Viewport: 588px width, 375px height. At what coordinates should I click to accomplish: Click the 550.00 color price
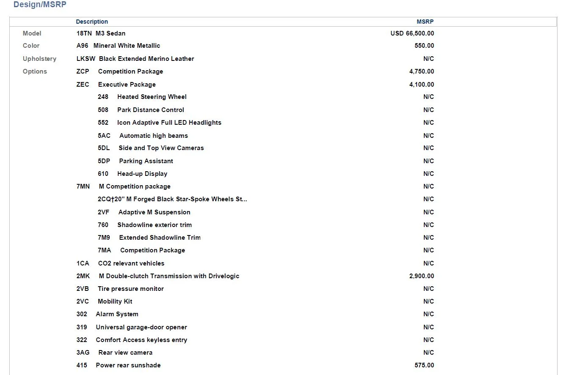tap(424, 46)
